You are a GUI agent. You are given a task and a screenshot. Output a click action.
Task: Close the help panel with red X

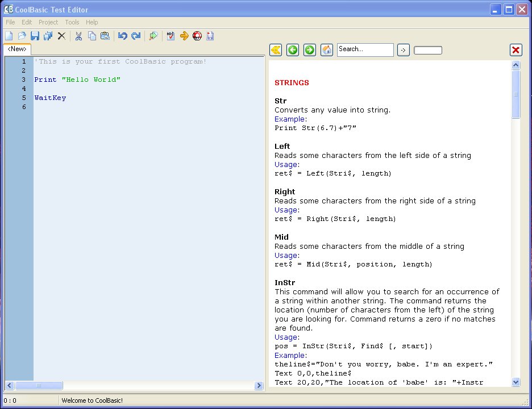[x=516, y=50]
